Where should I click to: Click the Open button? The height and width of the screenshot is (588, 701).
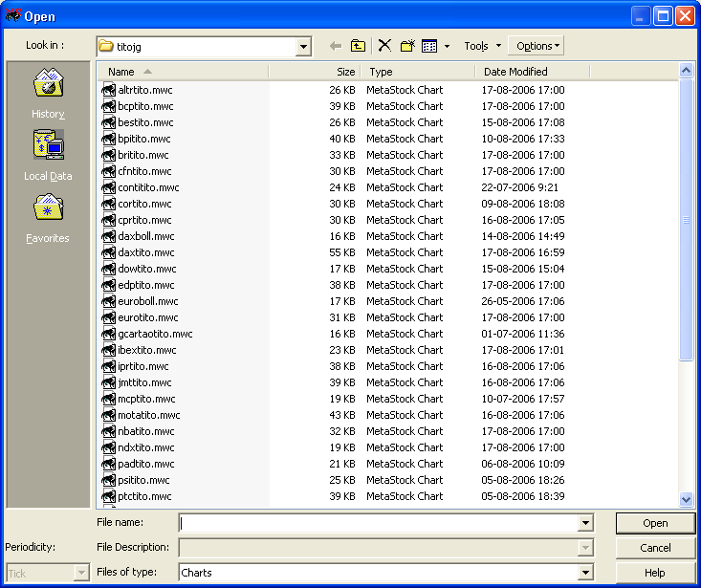click(x=655, y=523)
